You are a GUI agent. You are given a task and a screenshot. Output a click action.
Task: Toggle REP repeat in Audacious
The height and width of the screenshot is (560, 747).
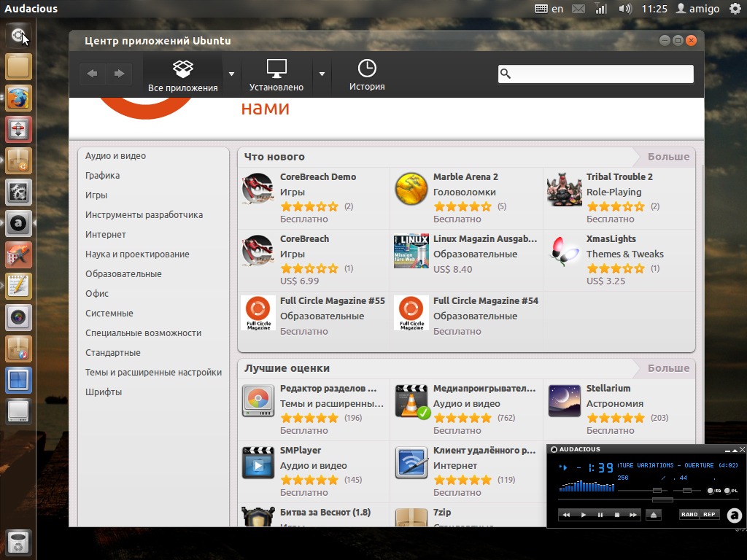(x=709, y=514)
